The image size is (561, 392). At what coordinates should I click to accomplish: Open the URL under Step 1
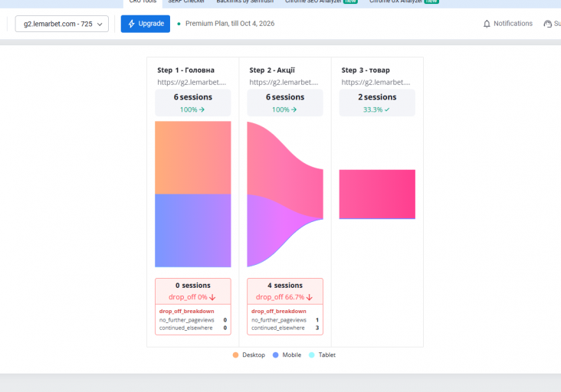(192, 82)
